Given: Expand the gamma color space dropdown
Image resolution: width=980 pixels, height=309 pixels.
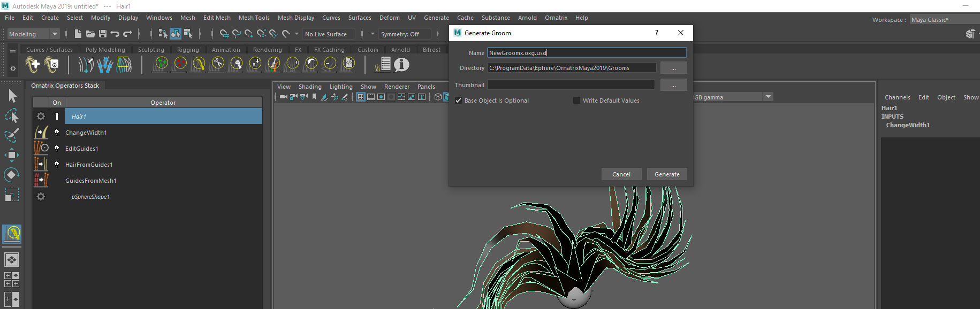Looking at the screenshot, I should pyautogui.click(x=768, y=97).
